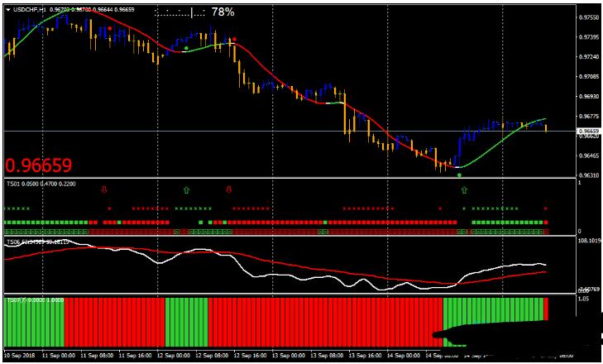Click the 11 Sep 16:00 time label

pyautogui.click(x=135, y=355)
